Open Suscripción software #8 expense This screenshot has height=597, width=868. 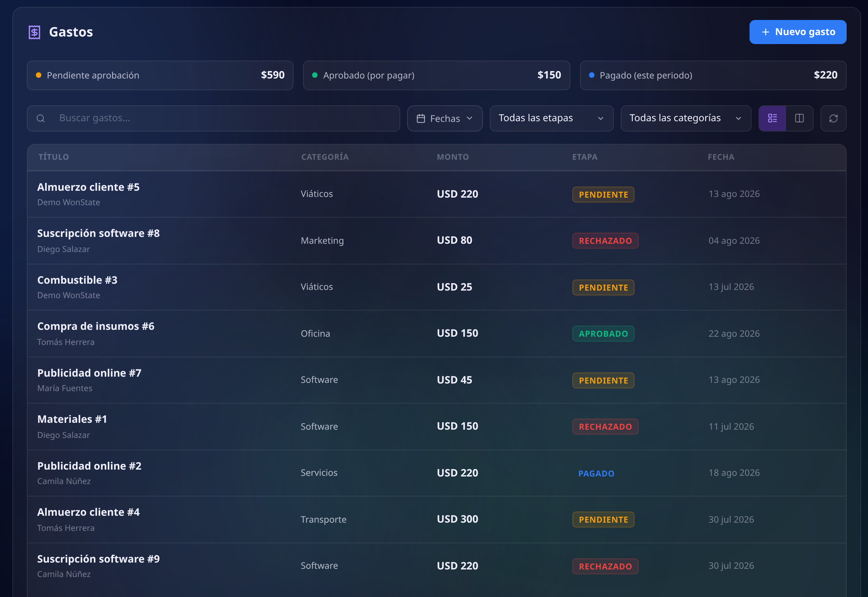tap(437, 241)
